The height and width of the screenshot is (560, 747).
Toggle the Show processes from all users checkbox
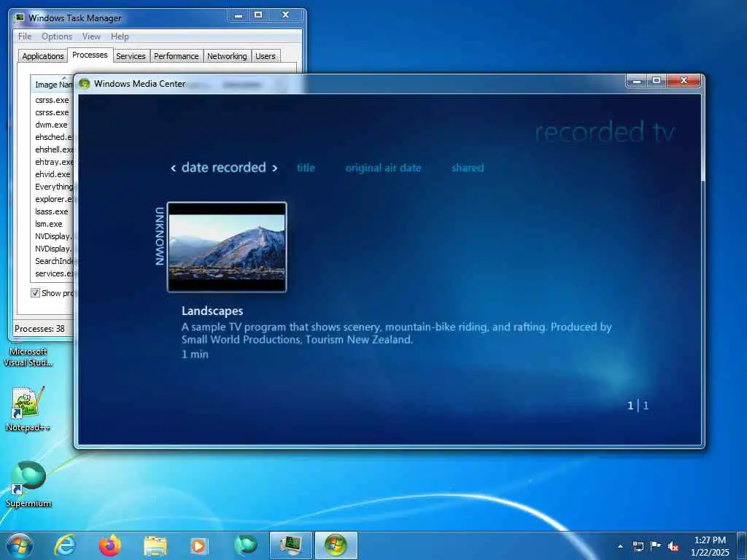[x=35, y=293]
